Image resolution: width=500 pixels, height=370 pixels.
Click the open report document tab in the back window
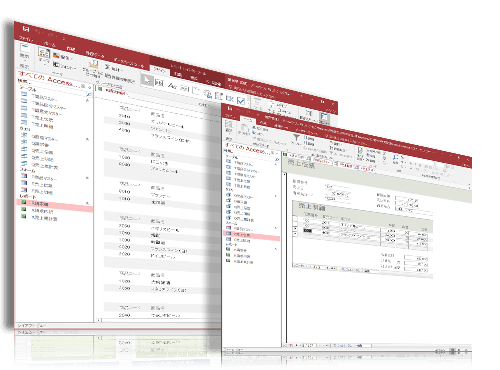(112, 91)
